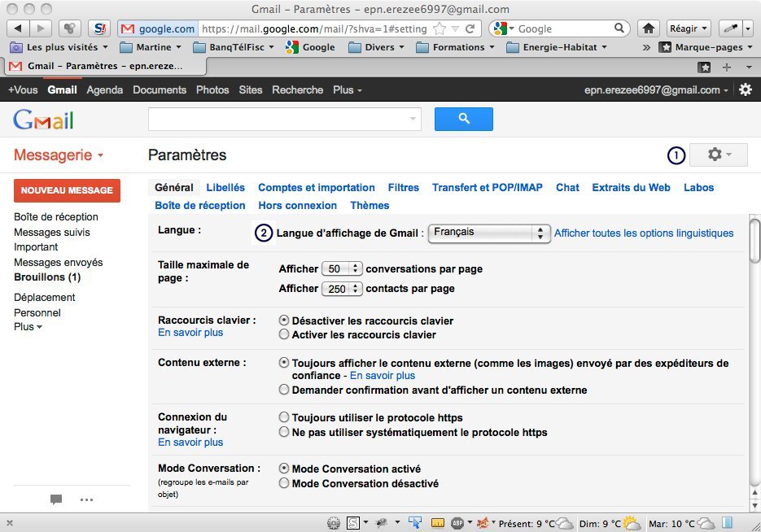The width and height of the screenshot is (761, 532).
Task: Choose 'Toujours afficher le contenu externe'
Action: click(x=284, y=363)
